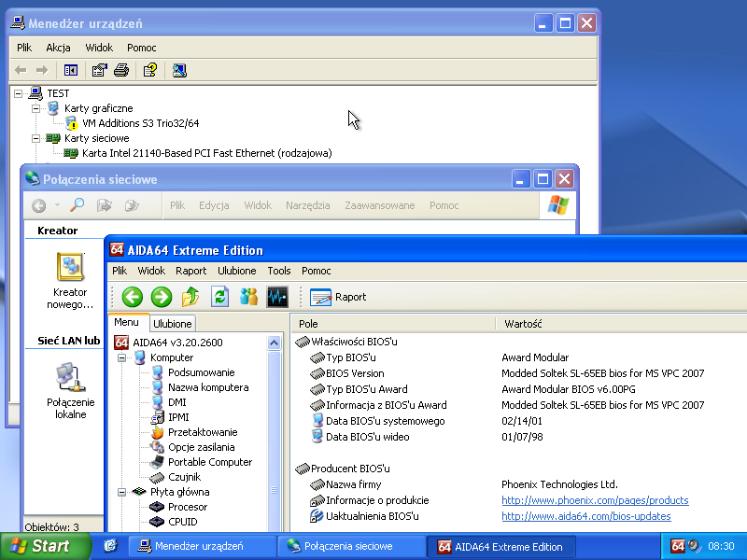Click tray icon beside the clock
Screen dimensions: 747x560
coord(694,546)
